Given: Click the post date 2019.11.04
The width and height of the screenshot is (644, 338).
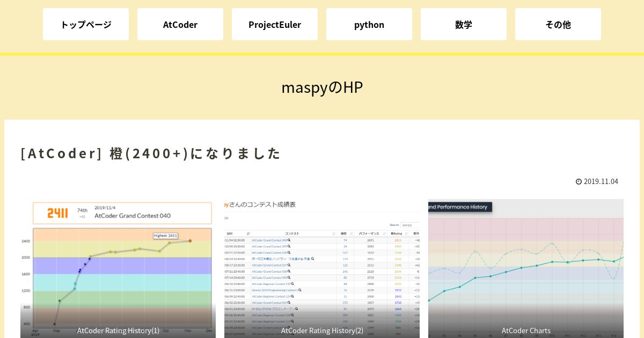Looking at the screenshot, I should click(601, 181).
